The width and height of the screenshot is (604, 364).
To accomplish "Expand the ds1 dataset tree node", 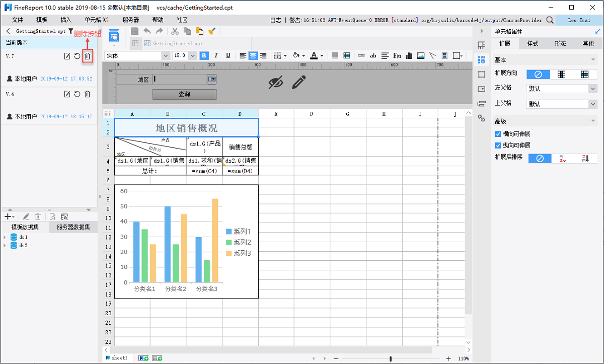I will pos(5,237).
